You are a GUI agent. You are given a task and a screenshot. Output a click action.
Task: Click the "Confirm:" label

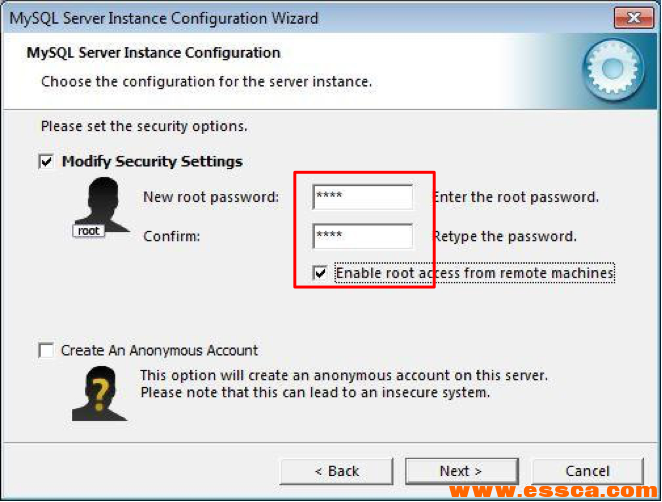click(171, 237)
